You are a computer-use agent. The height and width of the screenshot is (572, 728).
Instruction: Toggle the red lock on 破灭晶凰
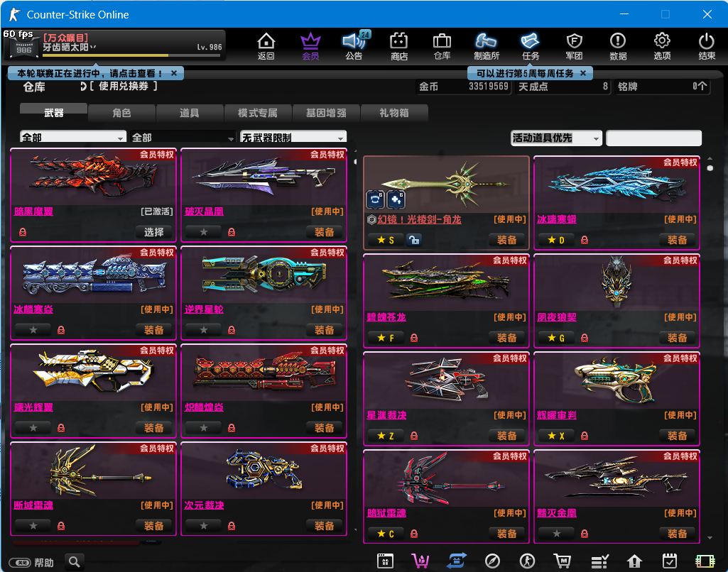[232, 232]
